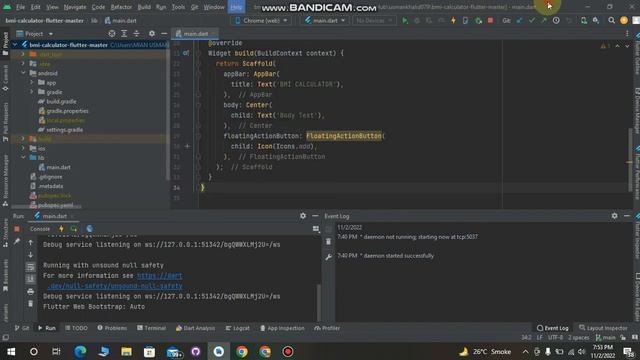Collapse bmi-calculator-flutter-master root node
Viewport: 640px width, 360px height.
point(15,45)
